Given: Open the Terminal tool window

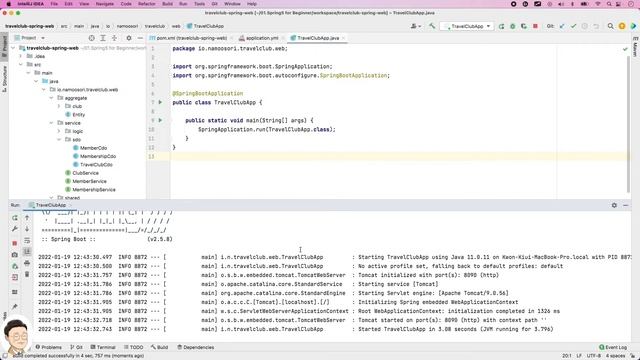Looking at the screenshot, I should pyautogui.click(x=103, y=347).
